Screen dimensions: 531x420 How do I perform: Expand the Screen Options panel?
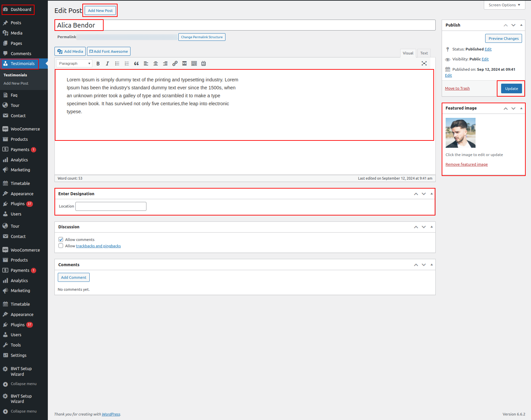(504, 5)
